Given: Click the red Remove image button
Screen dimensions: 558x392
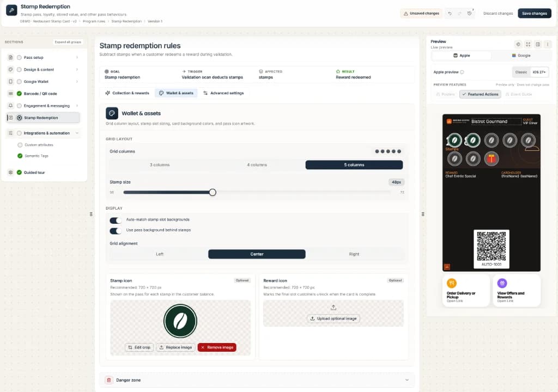Looking at the screenshot, I should click(217, 347).
